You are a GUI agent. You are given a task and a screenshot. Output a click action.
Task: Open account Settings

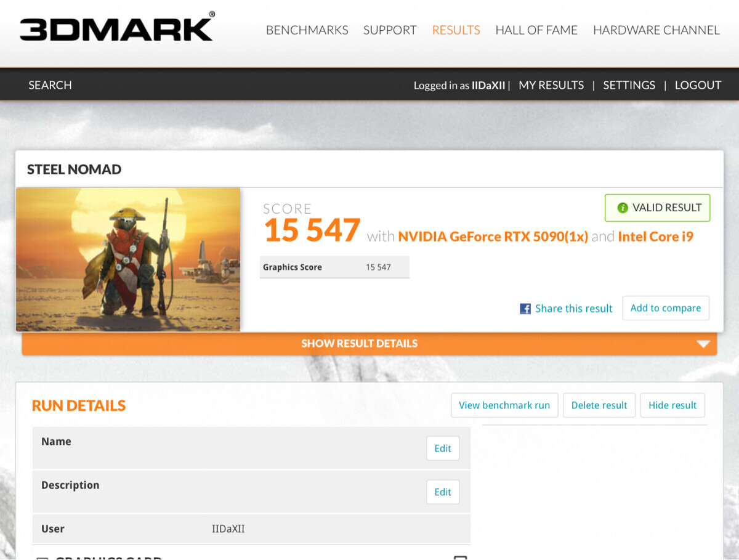click(x=629, y=85)
